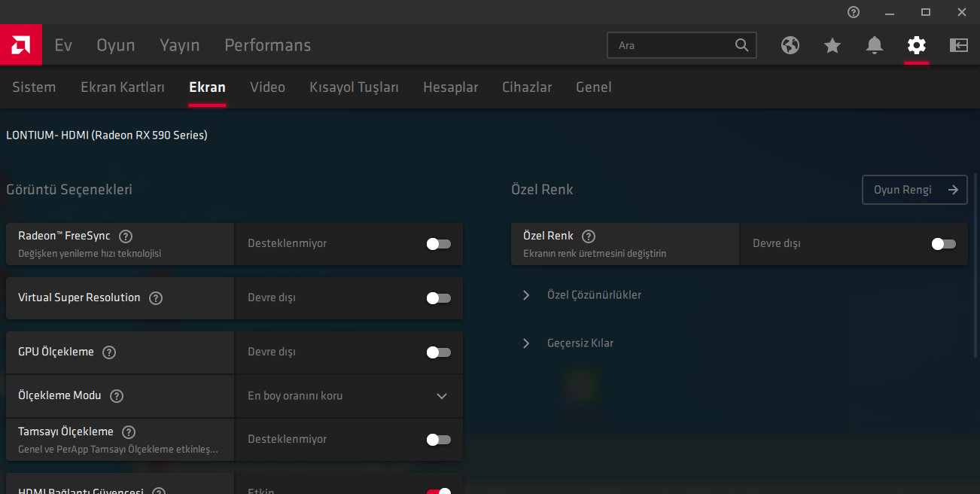
Task: Show help for Özel Renk
Action: 589,236
